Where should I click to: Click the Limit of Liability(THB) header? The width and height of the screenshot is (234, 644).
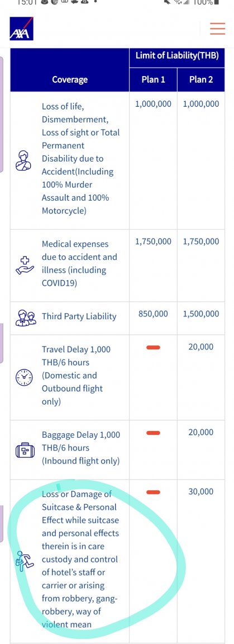[177, 55]
